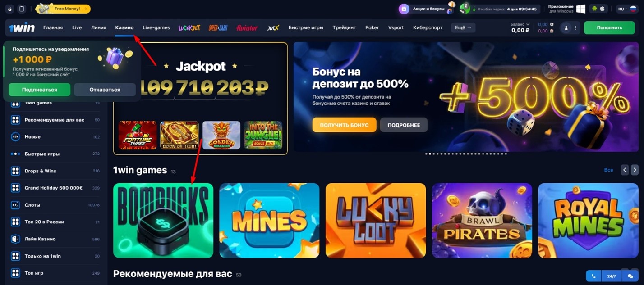Expand the Ещё more menu
Viewport: 644px width, 285px height.
pos(463,27)
